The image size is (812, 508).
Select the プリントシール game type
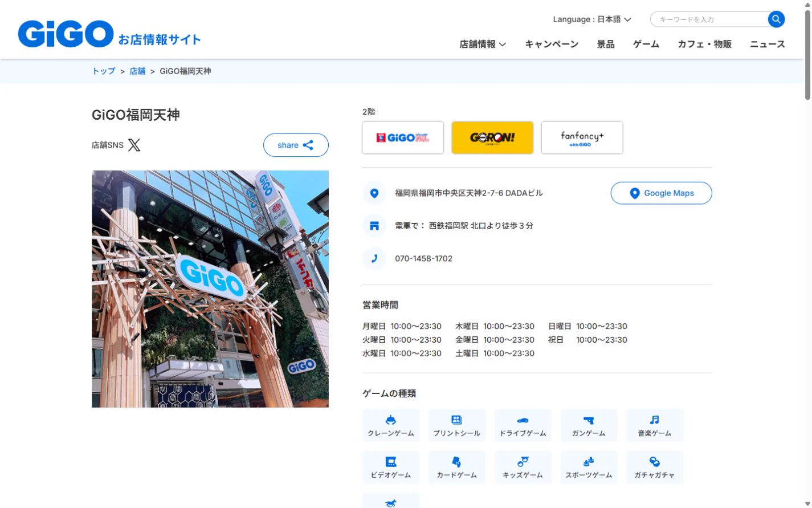pyautogui.click(x=457, y=425)
